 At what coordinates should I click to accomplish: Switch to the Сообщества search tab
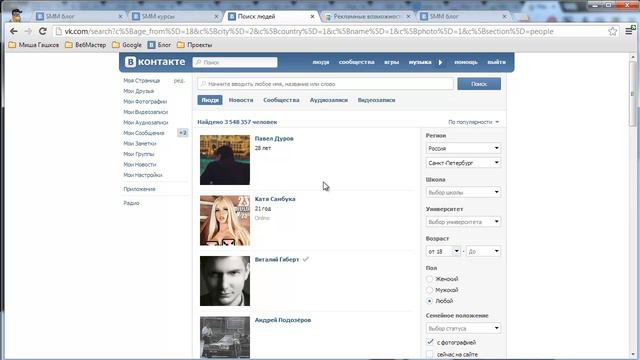tap(281, 100)
